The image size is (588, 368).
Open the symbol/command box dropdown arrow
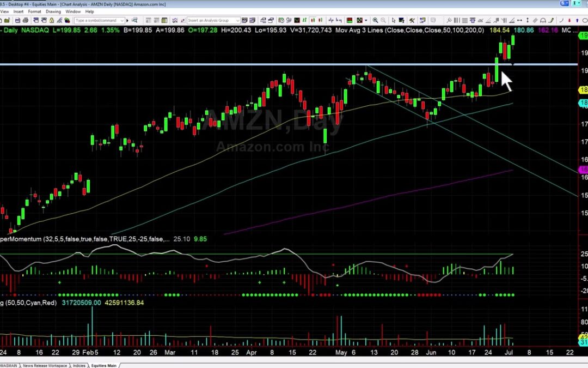(x=122, y=20)
